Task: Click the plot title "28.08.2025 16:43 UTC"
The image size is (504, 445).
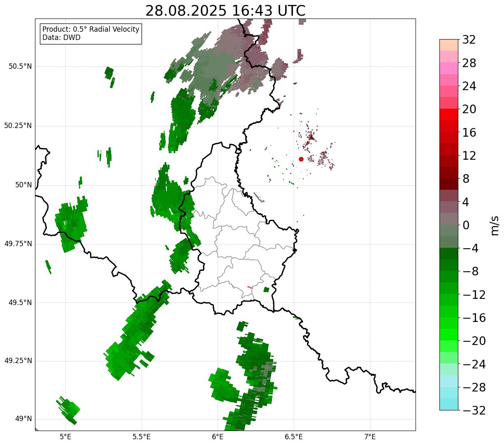Action: pyautogui.click(x=225, y=11)
